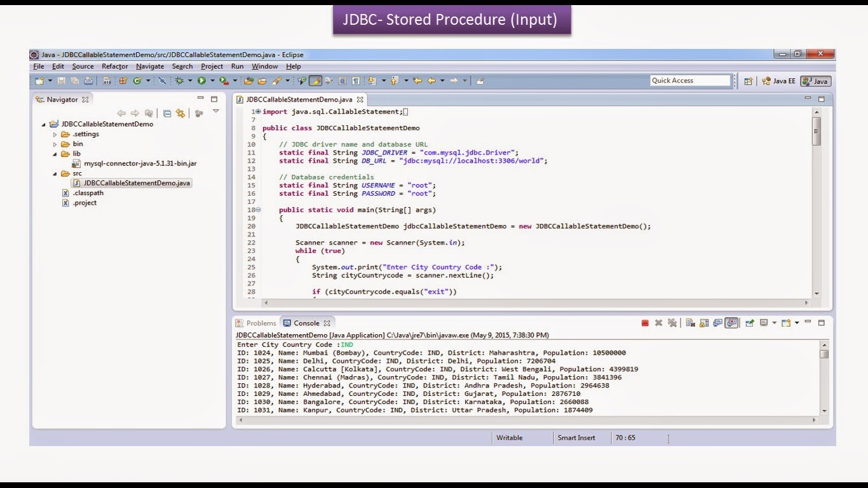Image resolution: width=868 pixels, height=488 pixels.
Task: Open the File menu
Action: 39,66
